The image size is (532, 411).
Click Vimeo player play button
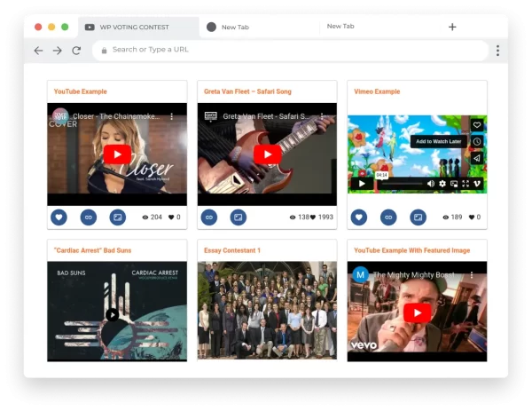coord(362,184)
